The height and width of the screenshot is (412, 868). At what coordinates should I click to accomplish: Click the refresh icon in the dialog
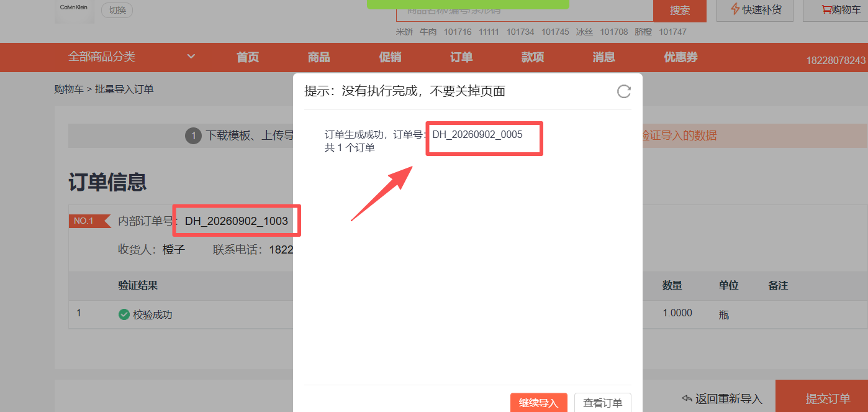coord(623,91)
